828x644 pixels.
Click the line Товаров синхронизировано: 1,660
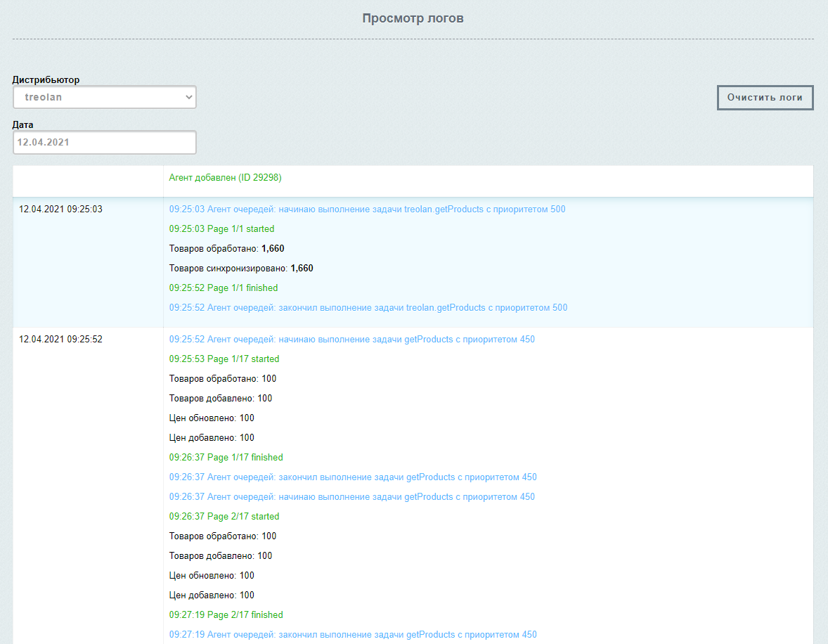pos(241,269)
